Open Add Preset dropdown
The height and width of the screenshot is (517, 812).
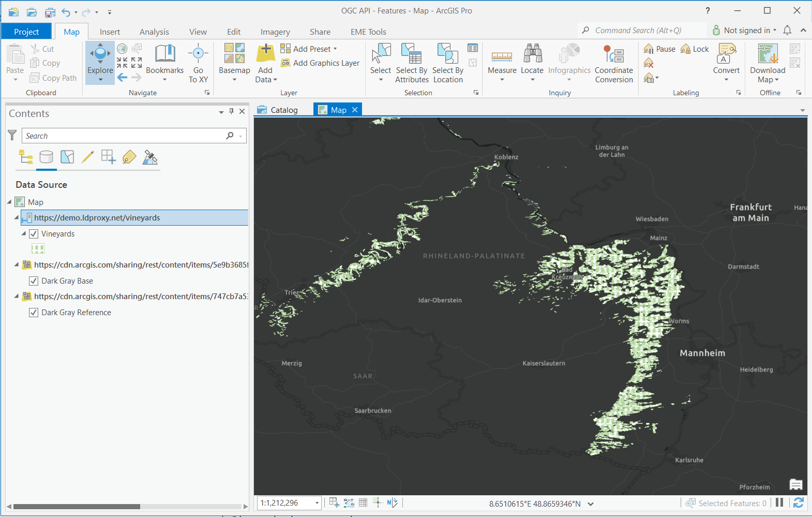309,49
